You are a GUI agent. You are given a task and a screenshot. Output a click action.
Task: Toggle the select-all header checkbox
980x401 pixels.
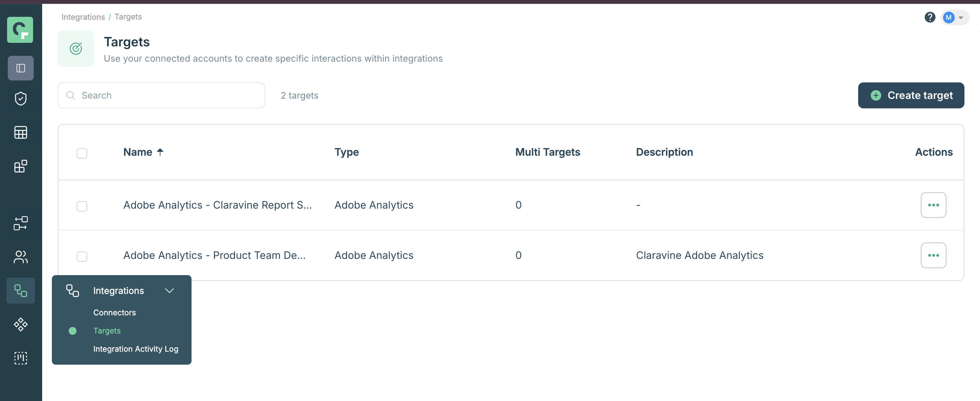pos(82,153)
